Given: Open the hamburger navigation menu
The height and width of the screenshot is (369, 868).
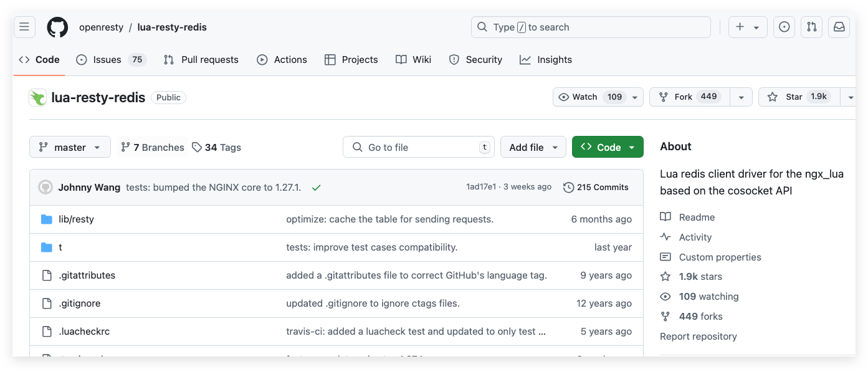Looking at the screenshot, I should point(24,27).
